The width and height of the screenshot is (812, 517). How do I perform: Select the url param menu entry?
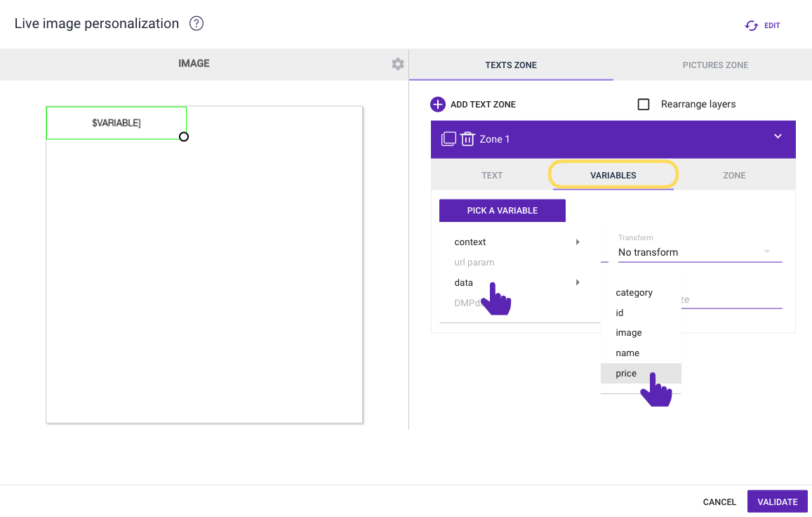click(519, 263)
